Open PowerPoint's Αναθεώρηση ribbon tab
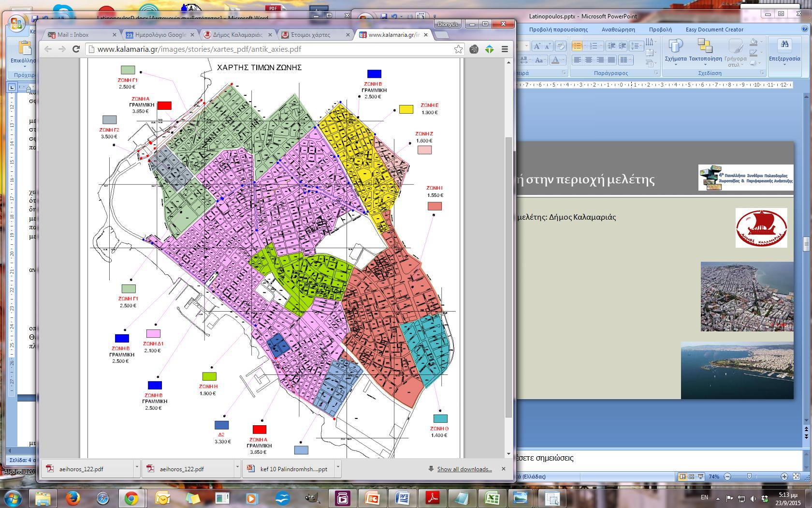The height and width of the screenshot is (508, 812). tap(618, 30)
